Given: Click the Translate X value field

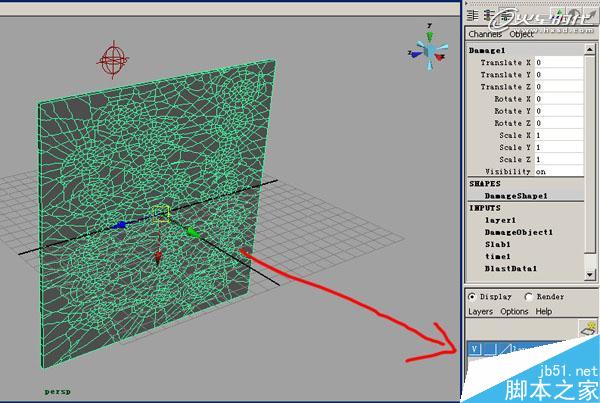Looking at the screenshot, I should click(x=559, y=62).
